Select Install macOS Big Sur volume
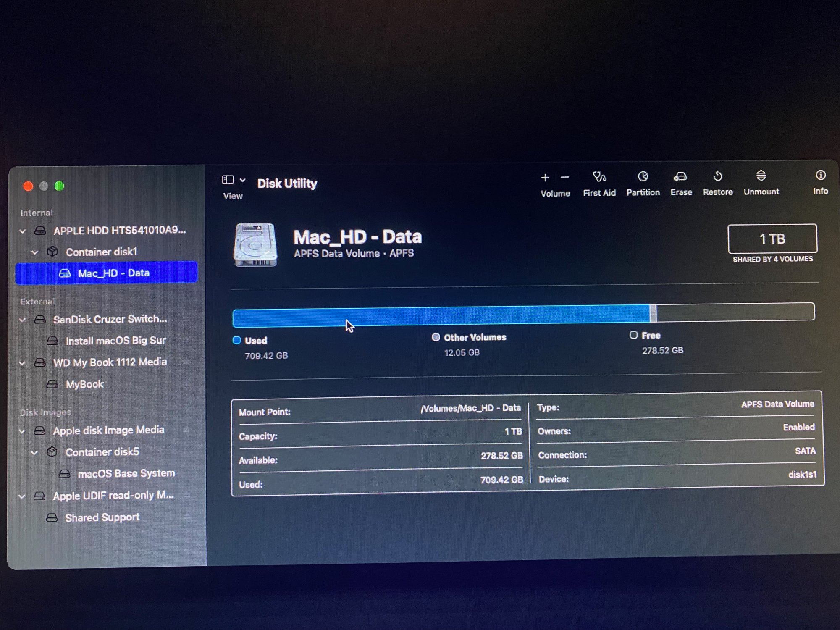 [x=115, y=341]
